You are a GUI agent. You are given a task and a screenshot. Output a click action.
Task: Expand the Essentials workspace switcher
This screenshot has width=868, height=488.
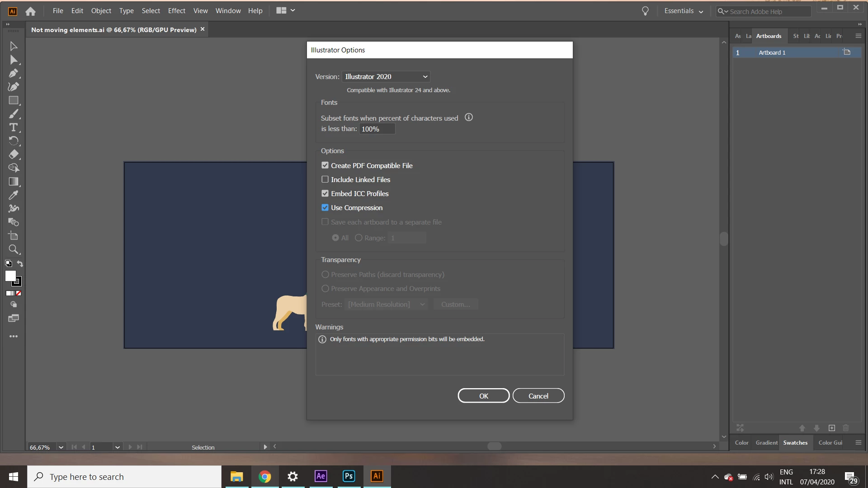pyautogui.click(x=683, y=11)
